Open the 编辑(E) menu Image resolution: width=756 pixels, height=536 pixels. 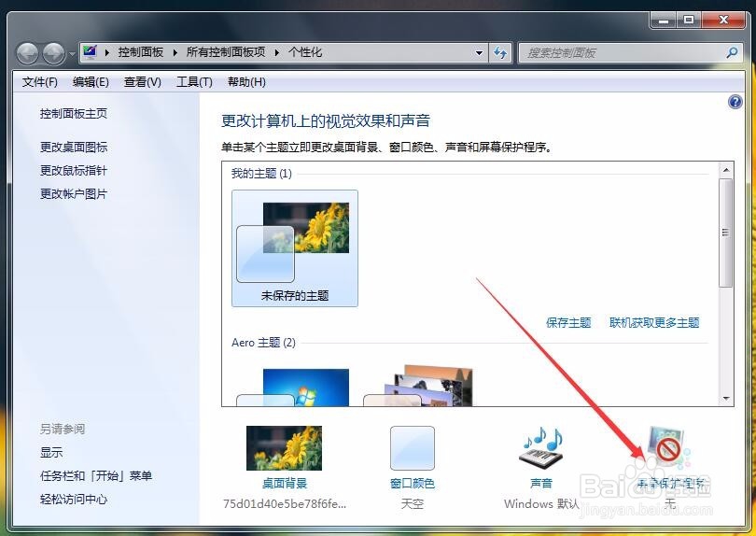91,82
